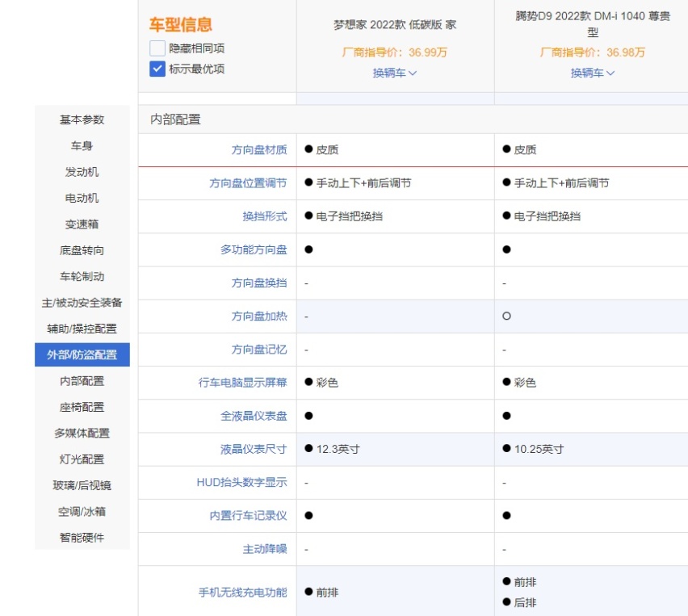688x616 pixels.
Task: Jump to 变速箱 section
Action: pyautogui.click(x=82, y=224)
